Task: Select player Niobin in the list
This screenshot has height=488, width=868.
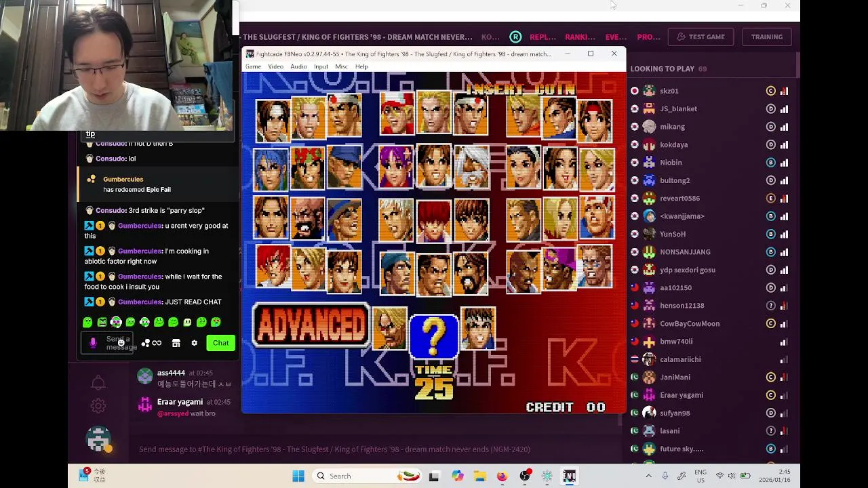Action: pyautogui.click(x=671, y=163)
